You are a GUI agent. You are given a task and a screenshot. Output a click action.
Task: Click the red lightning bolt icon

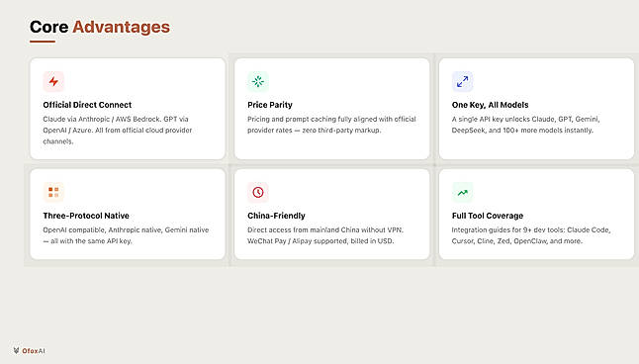(x=53, y=81)
